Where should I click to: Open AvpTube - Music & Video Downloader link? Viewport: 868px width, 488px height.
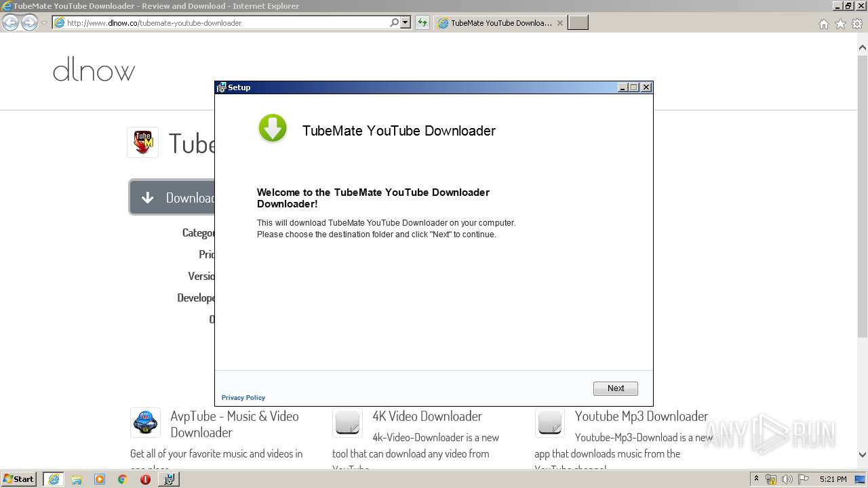coord(235,424)
